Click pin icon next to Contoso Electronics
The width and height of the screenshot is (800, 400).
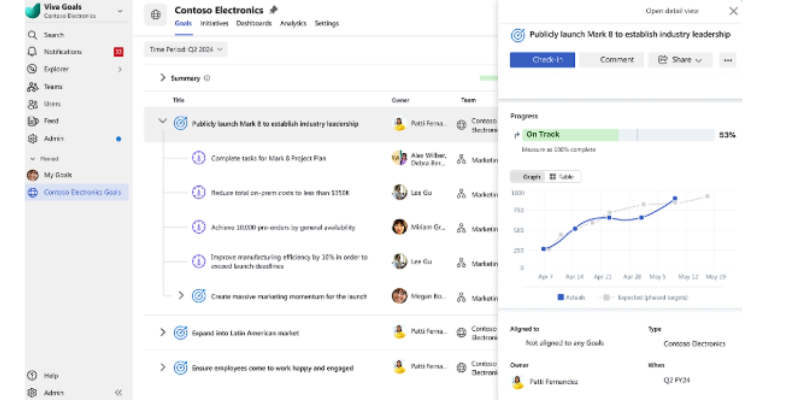[x=273, y=10]
